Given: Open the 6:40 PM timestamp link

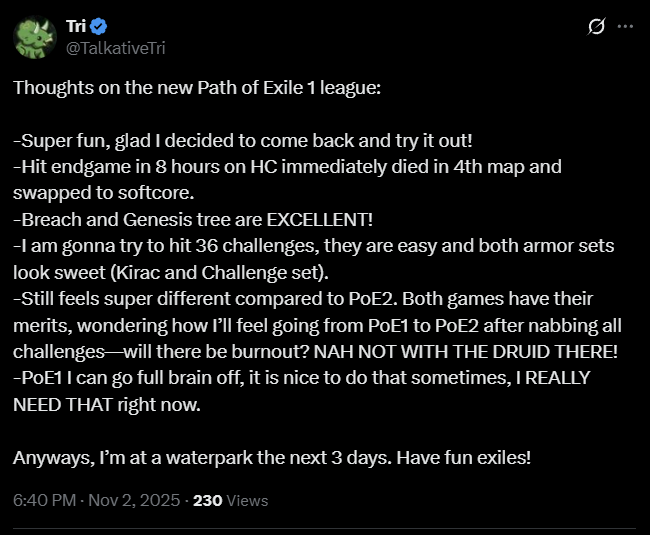Looking at the screenshot, I should click(42, 500).
